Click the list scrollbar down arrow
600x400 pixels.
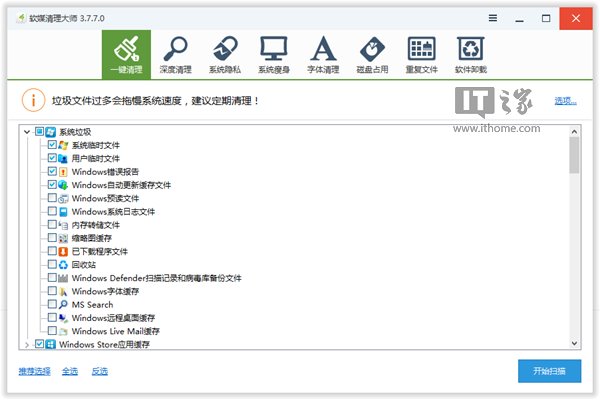[574, 343]
